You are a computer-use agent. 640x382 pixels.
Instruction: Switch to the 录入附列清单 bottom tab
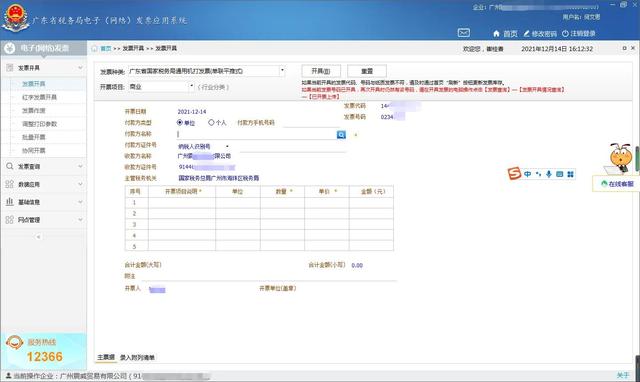137,358
